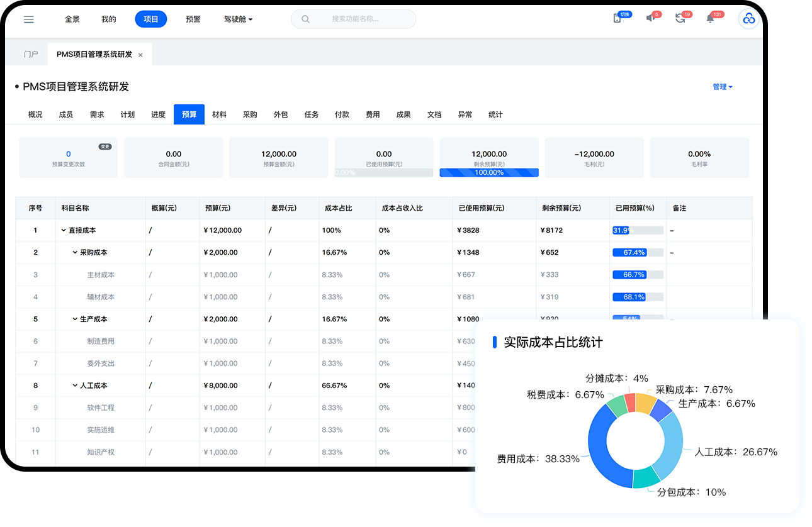This screenshot has height=527, width=812.
Task: Click the 门户 portal tab
Action: pyautogui.click(x=31, y=55)
